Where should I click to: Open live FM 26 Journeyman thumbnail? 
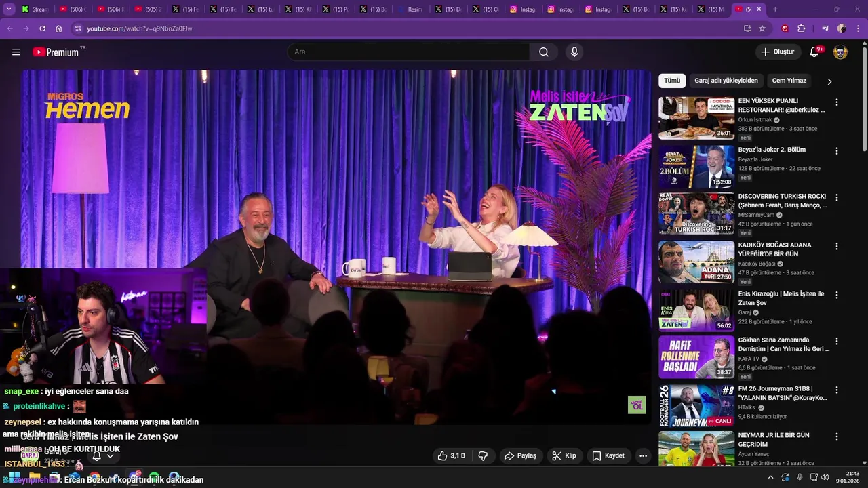[x=696, y=406]
